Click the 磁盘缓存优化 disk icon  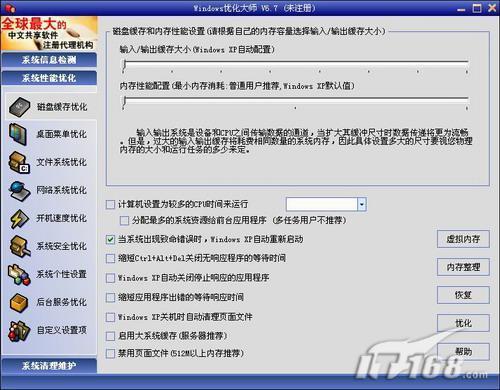point(20,107)
